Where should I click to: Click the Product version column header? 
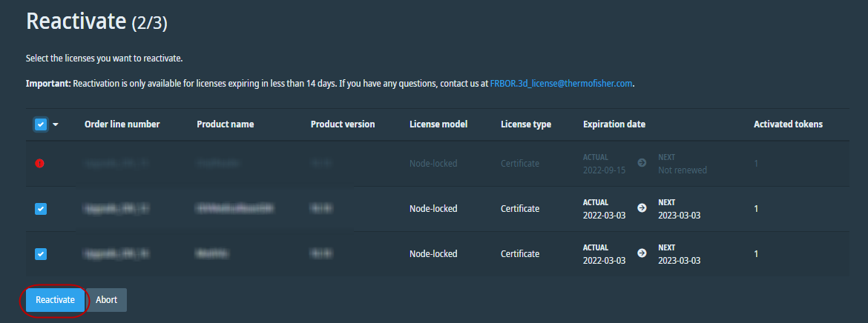342,124
